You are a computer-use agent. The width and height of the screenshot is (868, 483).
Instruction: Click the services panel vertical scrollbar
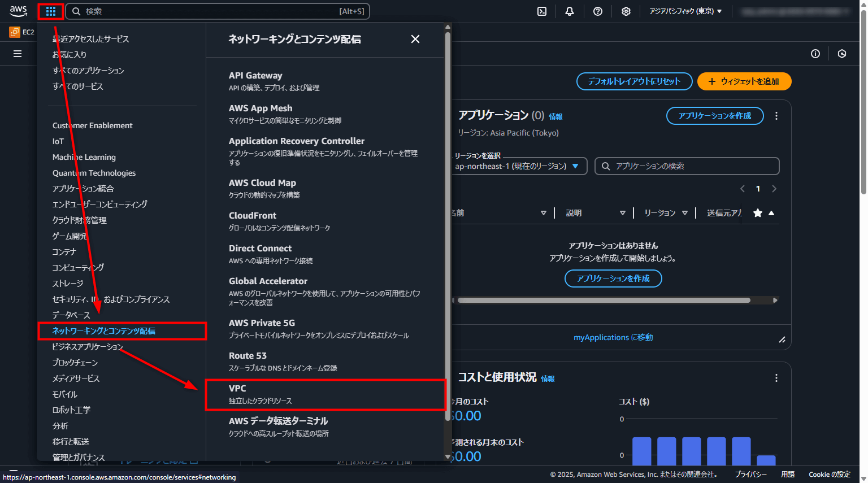448,226
